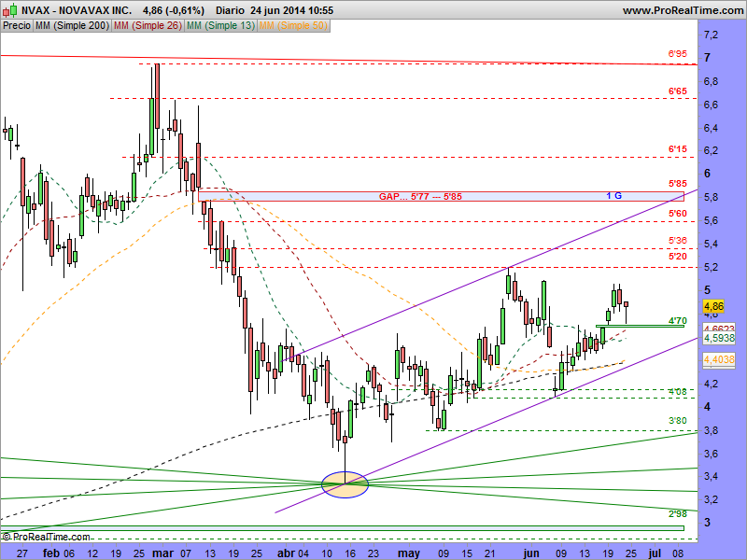Viewport: 747px width, 560px height.
Task: Click the 6'65 resistance label
Action: tap(678, 91)
